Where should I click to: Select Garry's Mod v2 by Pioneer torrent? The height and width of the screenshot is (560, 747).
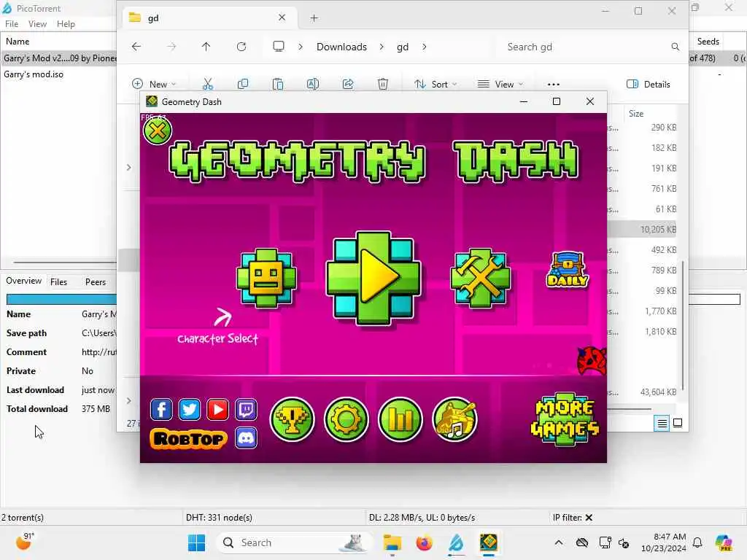point(58,58)
